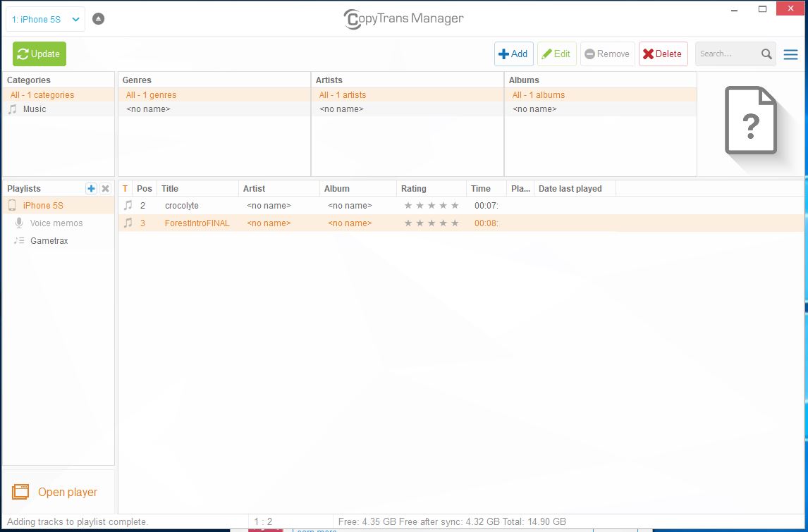The image size is (808, 532).
Task: Rate crocolyte track five stars
Action: click(455, 206)
